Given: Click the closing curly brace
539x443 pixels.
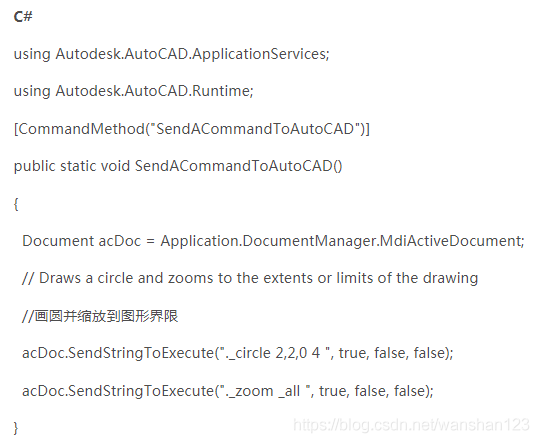Looking at the screenshot, I should 16,428.
